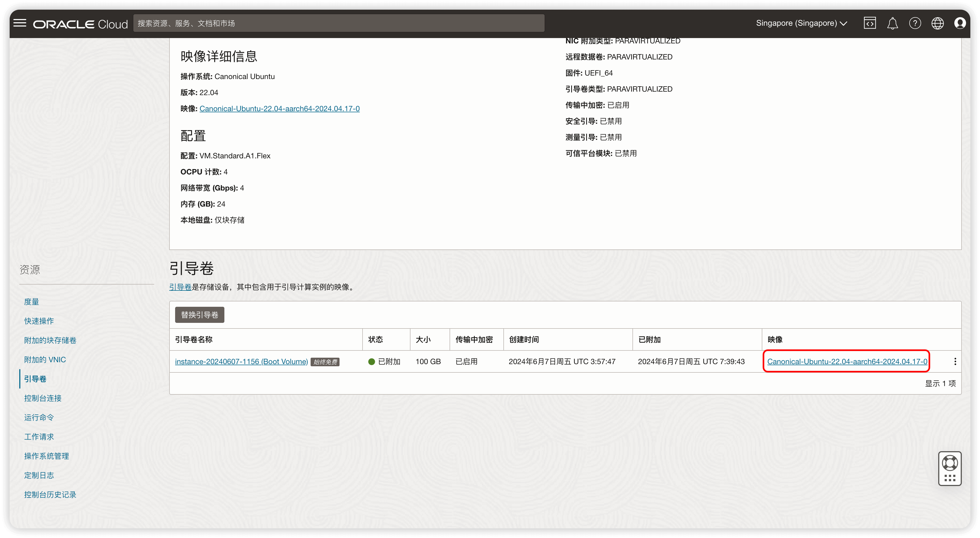Open the help question mark icon

(915, 23)
